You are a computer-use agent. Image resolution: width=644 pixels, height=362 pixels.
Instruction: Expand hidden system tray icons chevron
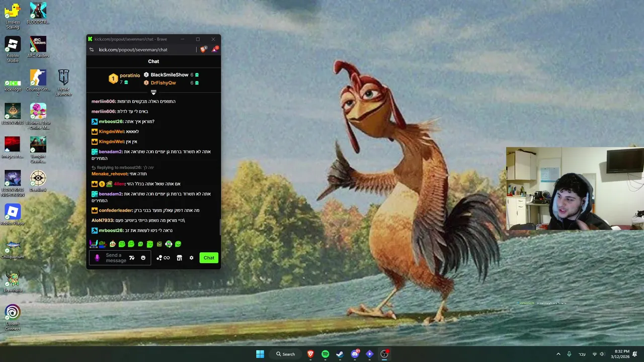tap(558, 354)
